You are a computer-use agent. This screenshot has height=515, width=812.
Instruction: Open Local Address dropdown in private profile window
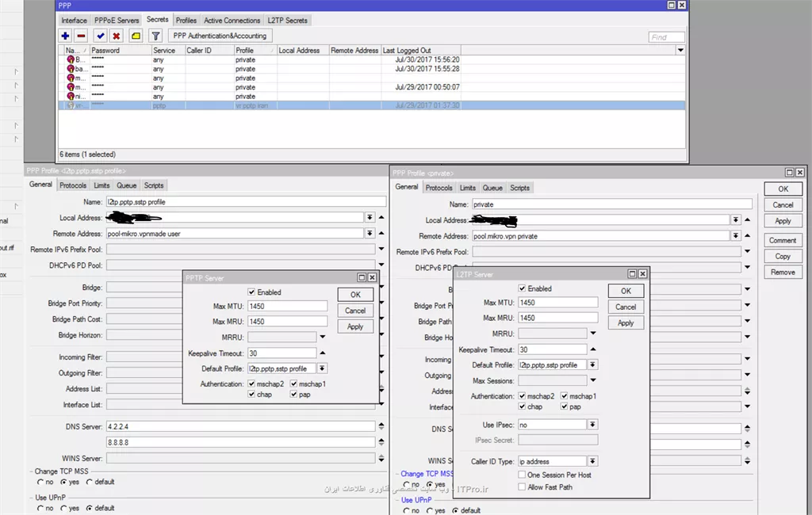[736, 220]
